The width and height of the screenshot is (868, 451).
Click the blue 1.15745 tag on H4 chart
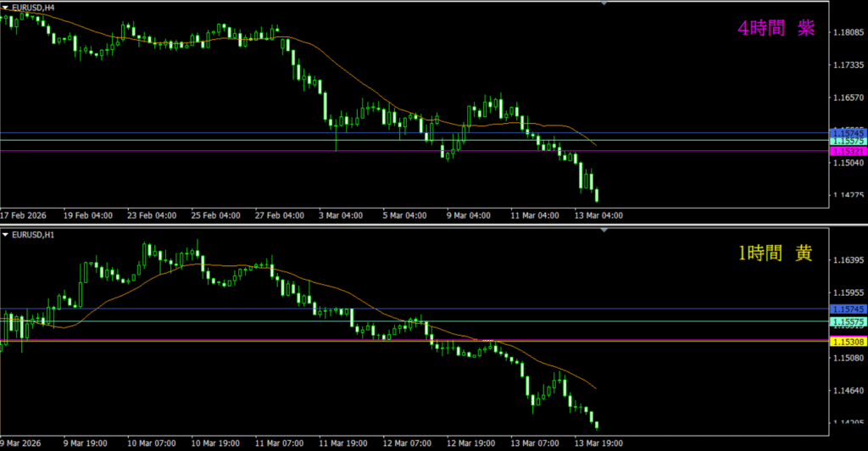click(848, 133)
